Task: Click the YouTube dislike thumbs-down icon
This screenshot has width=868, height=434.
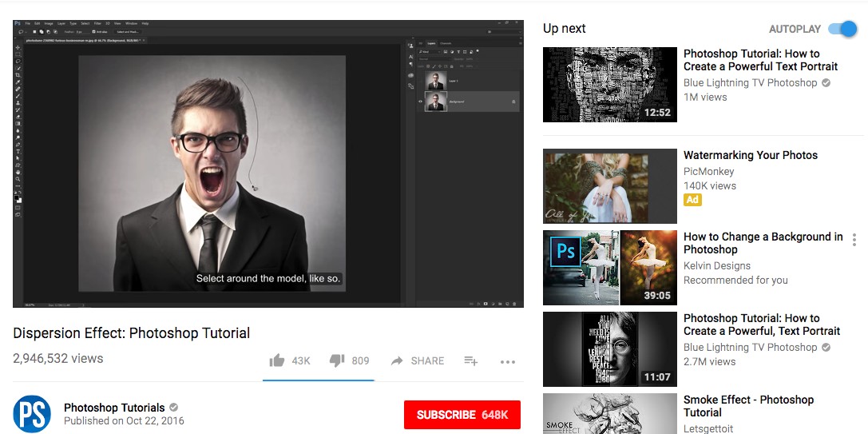Action: pyautogui.click(x=337, y=360)
